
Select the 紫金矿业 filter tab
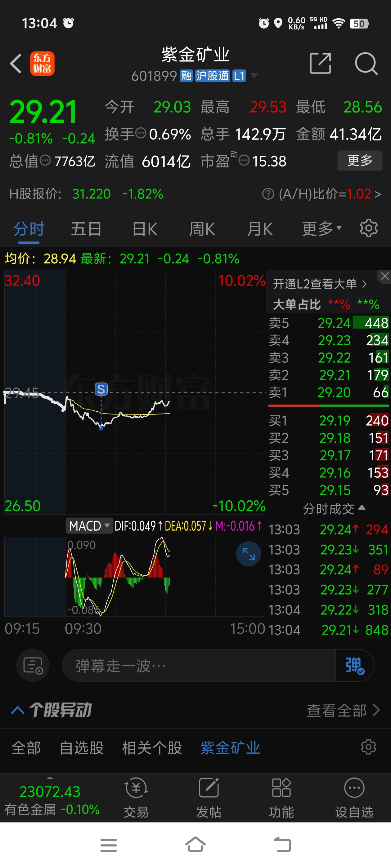pos(231,748)
